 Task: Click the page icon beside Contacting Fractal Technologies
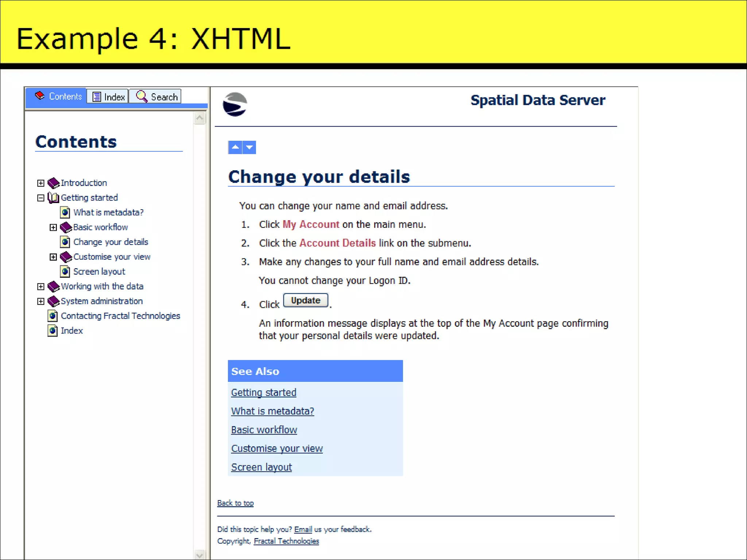coord(53,316)
